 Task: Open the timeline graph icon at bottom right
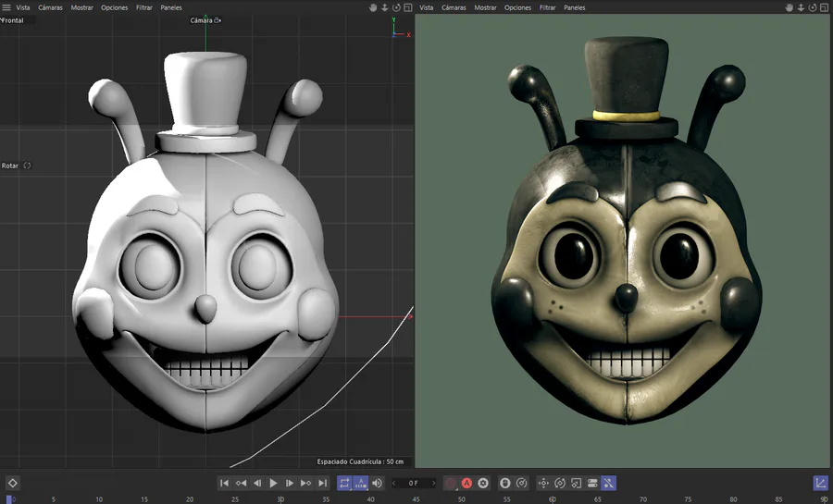click(821, 483)
